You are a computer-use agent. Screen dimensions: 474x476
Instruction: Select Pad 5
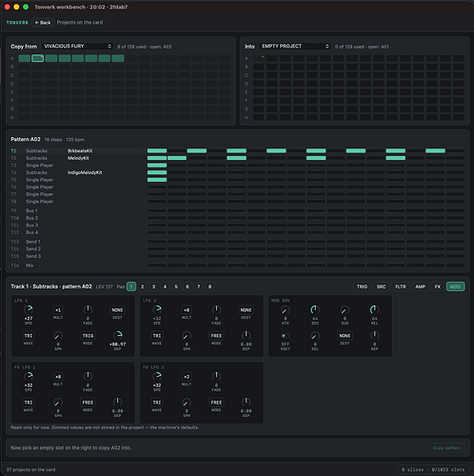tap(176, 287)
